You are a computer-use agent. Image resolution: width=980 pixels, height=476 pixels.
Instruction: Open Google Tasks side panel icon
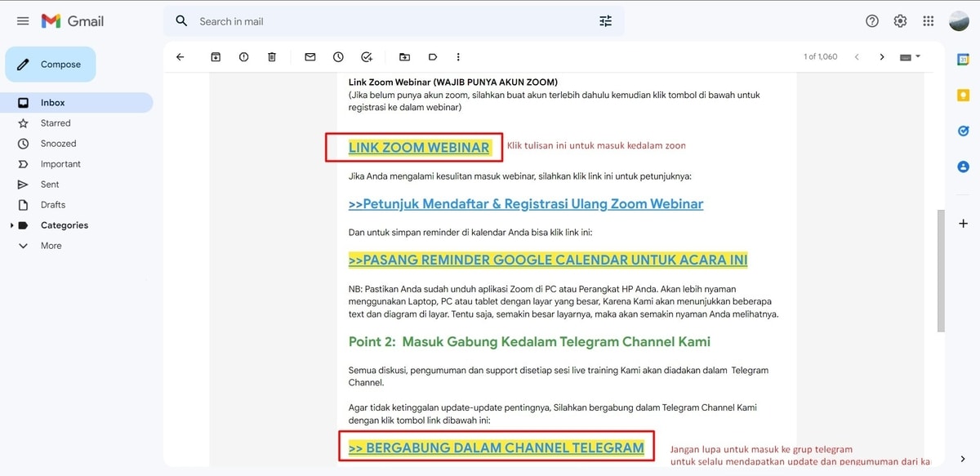pos(963,131)
